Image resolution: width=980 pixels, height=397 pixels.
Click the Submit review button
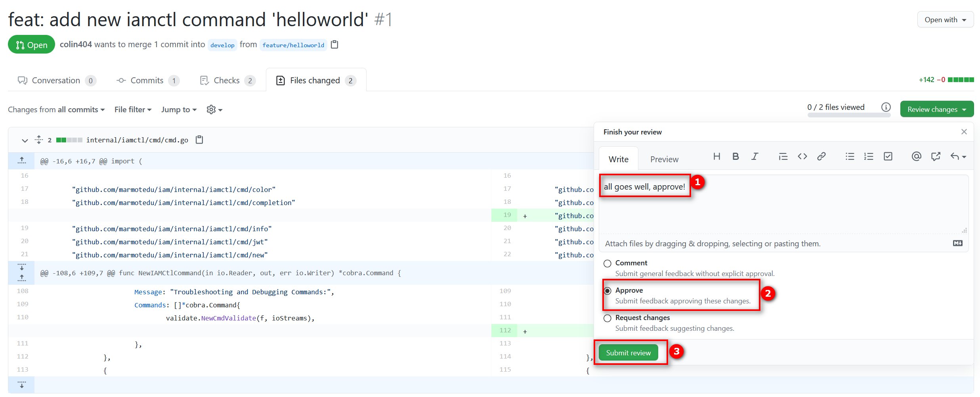tap(628, 353)
